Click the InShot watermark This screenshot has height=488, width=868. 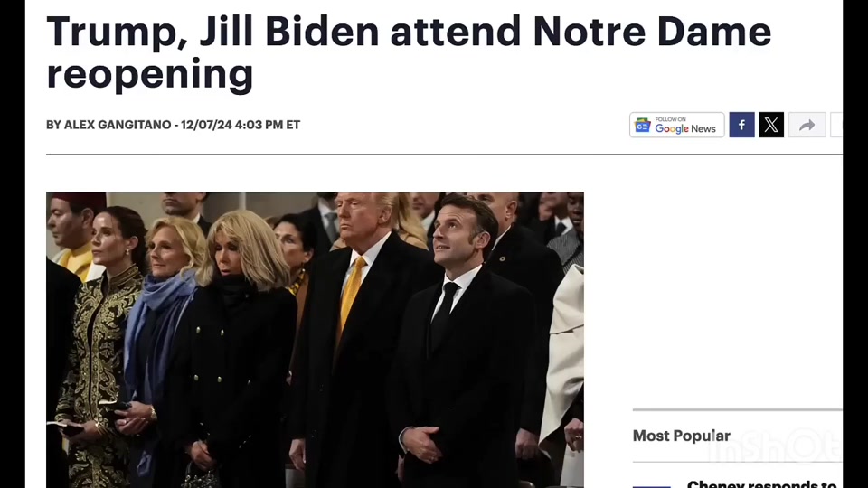click(775, 446)
